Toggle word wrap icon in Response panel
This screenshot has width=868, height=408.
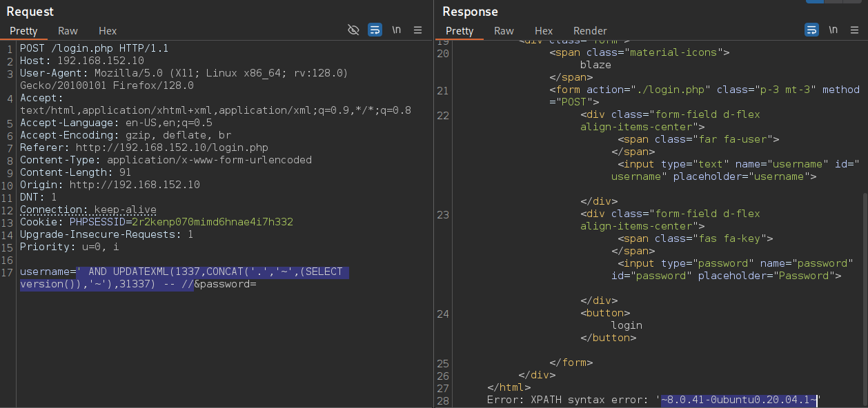pyautogui.click(x=812, y=30)
